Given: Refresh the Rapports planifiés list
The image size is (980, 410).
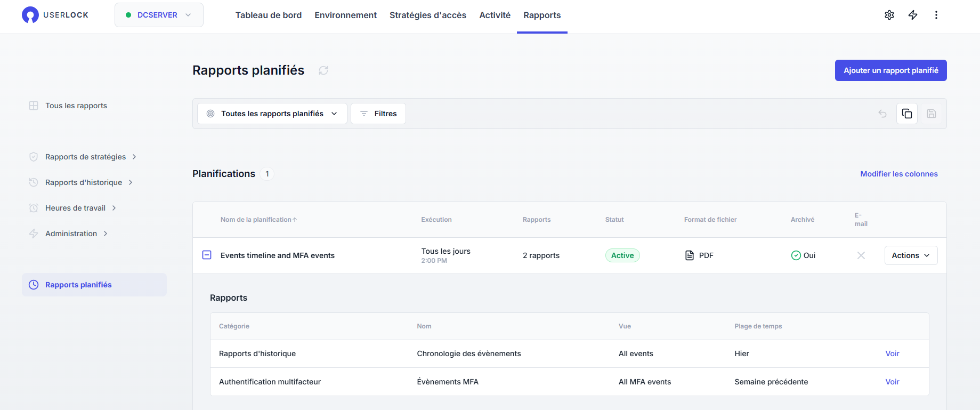Looking at the screenshot, I should (323, 70).
